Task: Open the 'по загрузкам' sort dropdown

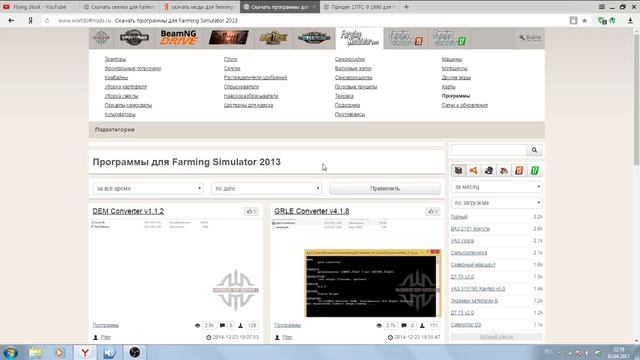Action: (x=497, y=203)
